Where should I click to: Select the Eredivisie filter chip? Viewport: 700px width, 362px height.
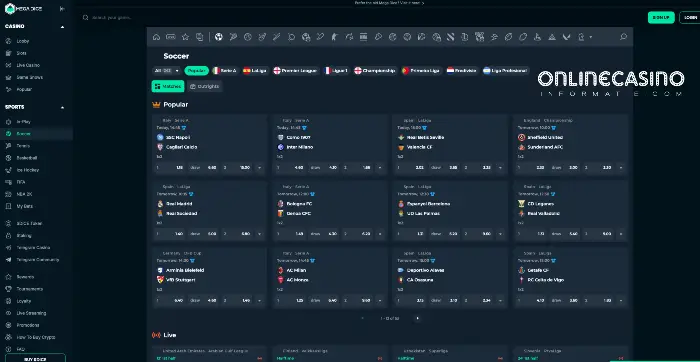click(462, 71)
